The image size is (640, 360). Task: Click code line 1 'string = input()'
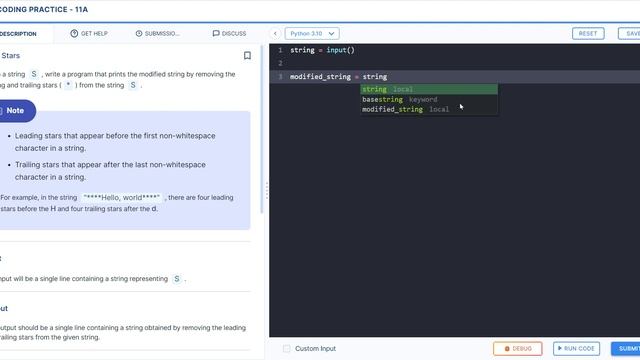(x=322, y=50)
